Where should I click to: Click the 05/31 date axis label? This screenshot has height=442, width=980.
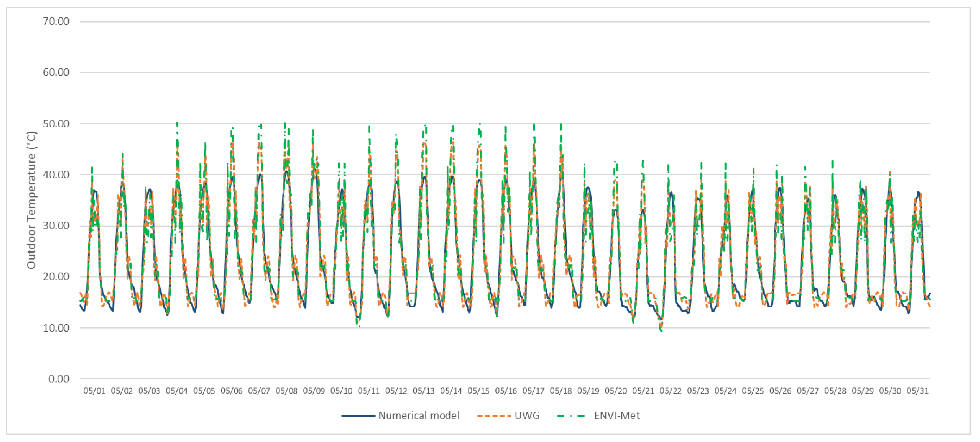tap(917, 391)
